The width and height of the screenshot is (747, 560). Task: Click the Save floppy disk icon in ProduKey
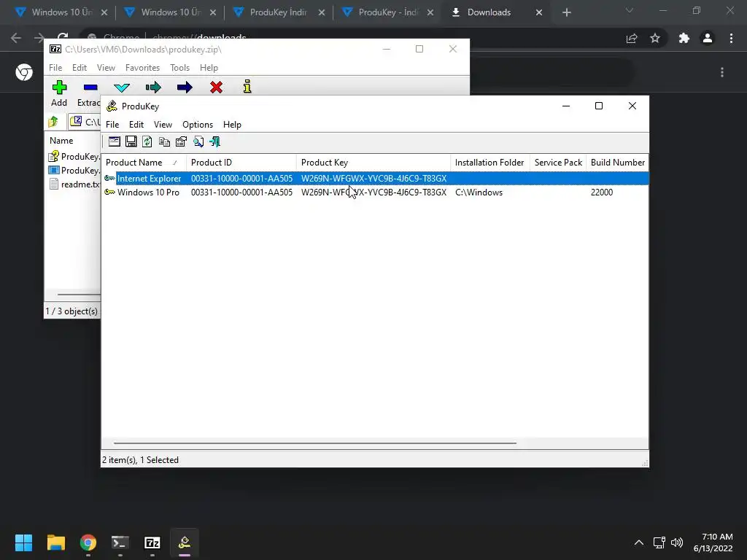pos(131,141)
